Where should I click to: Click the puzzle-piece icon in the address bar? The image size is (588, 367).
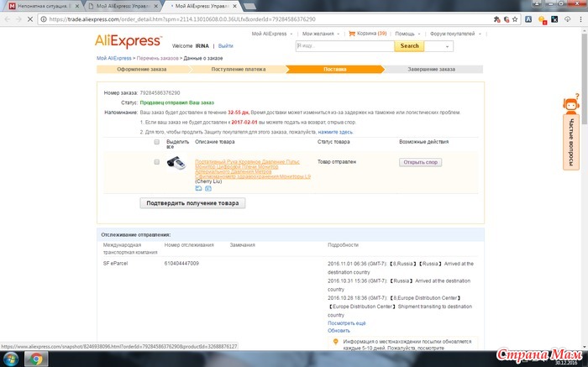pos(497,19)
